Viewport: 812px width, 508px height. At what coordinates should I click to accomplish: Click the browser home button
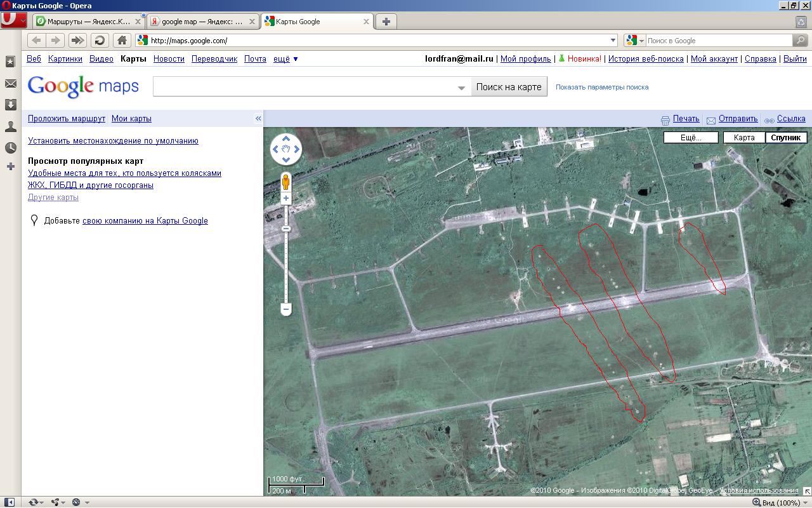point(122,41)
